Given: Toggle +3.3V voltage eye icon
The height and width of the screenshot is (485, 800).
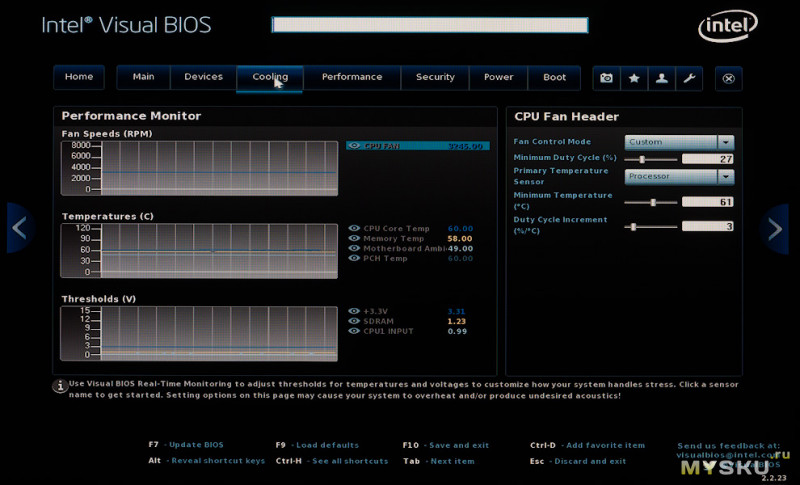Looking at the screenshot, I should tap(354, 311).
